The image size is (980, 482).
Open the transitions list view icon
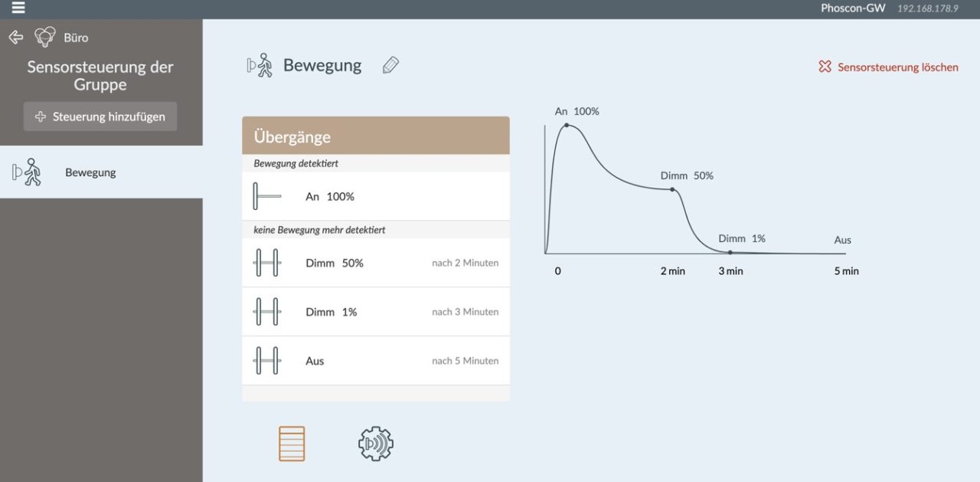[x=292, y=444]
